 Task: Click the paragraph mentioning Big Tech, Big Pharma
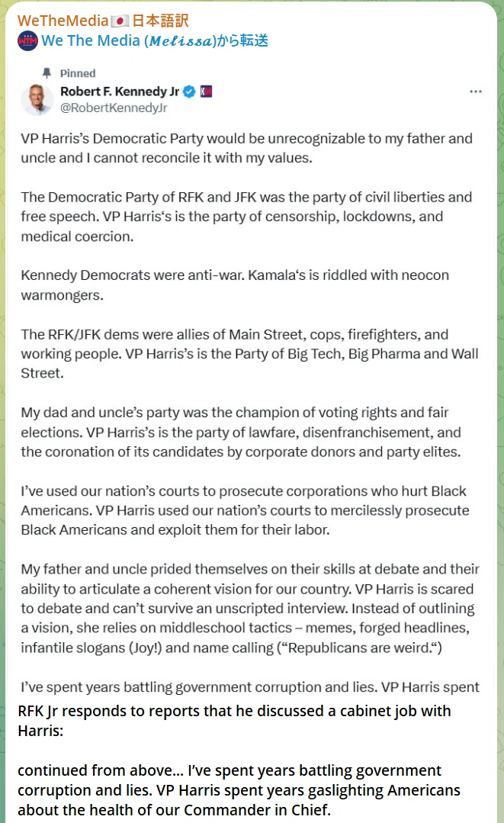point(249,354)
